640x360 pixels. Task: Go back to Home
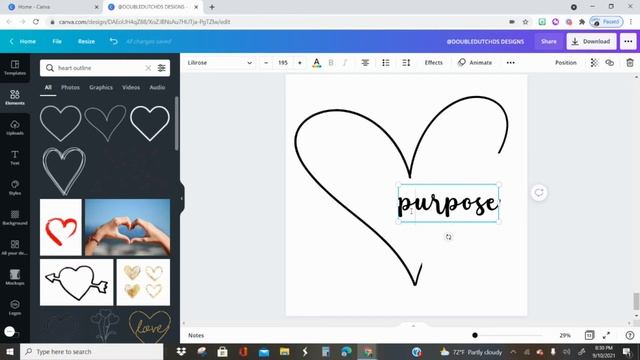point(23,41)
